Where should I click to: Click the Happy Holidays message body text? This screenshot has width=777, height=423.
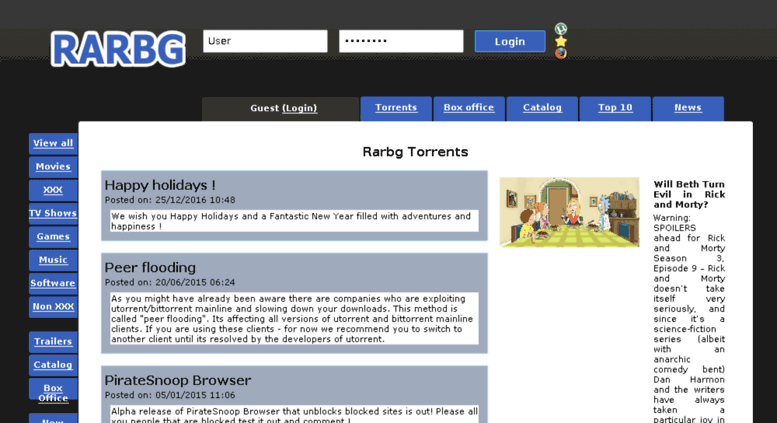coord(294,221)
